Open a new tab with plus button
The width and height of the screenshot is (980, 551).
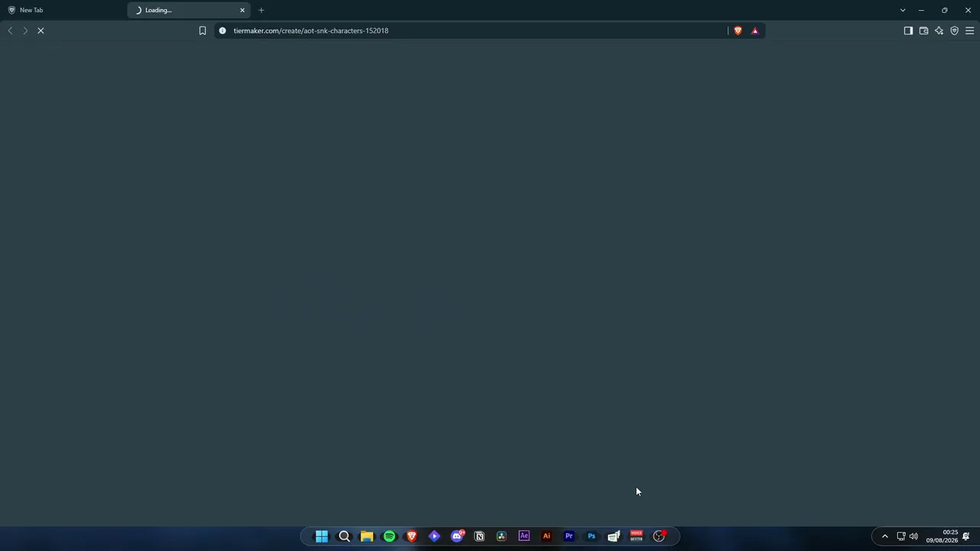261,10
